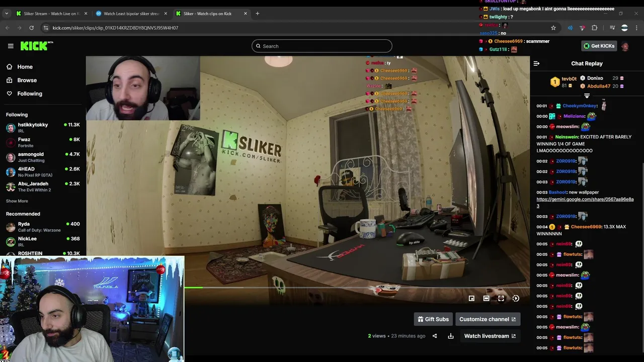Viewport: 644px width, 362px height.
Task: Toggle mini player mode on video
Action: (x=471, y=299)
